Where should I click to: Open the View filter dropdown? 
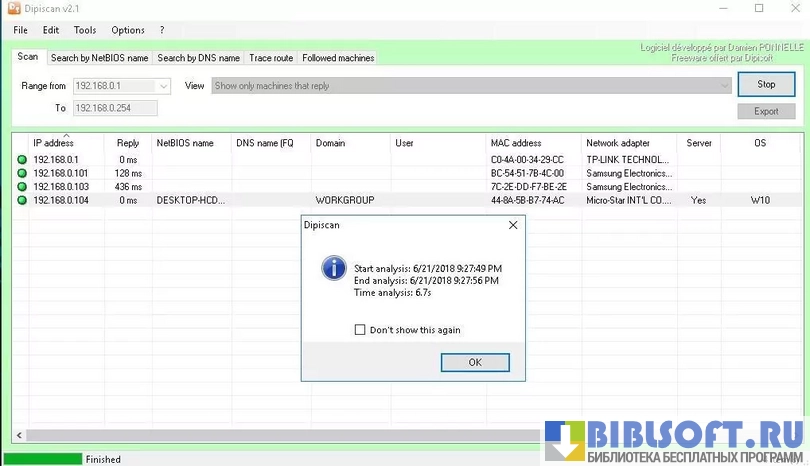tap(725, 86)
